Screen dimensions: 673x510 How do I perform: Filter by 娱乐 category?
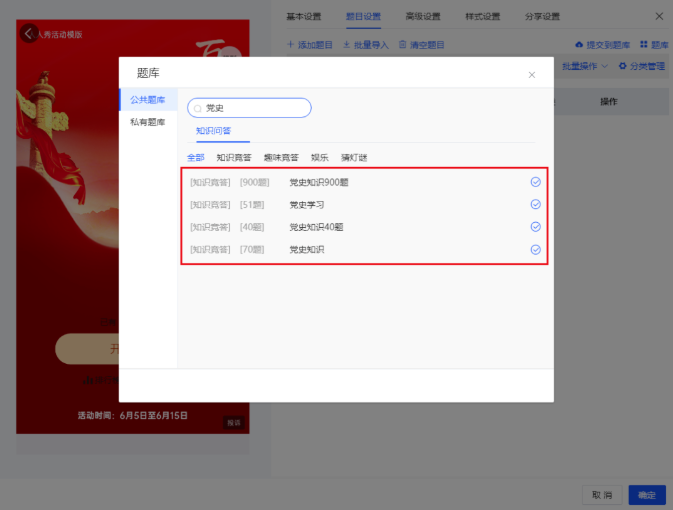(x=320, y=158)
